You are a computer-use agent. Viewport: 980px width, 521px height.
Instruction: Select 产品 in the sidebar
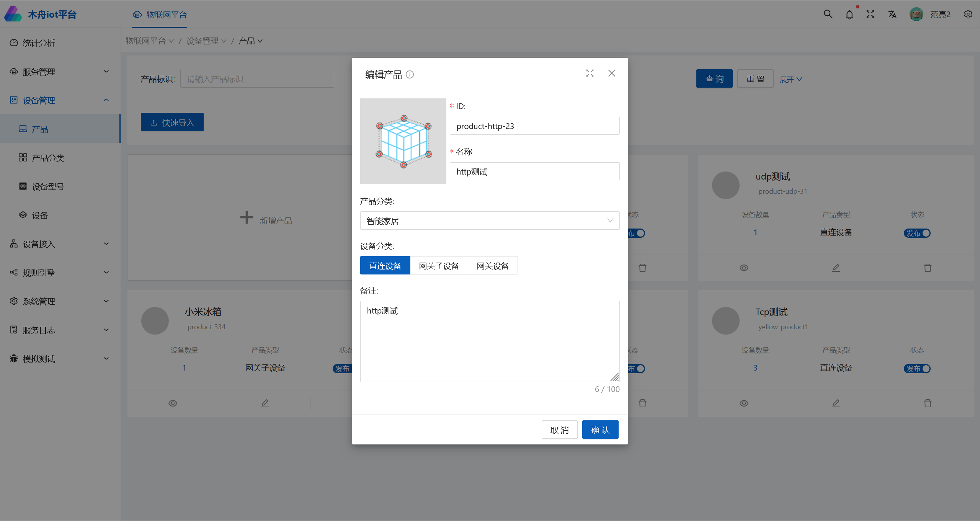point(60,129)
